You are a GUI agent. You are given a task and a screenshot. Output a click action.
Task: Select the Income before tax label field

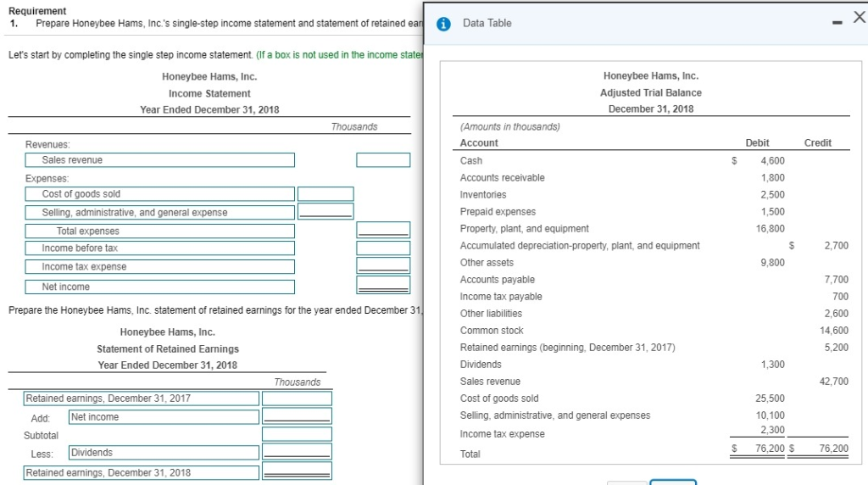[x=160, y=248]
